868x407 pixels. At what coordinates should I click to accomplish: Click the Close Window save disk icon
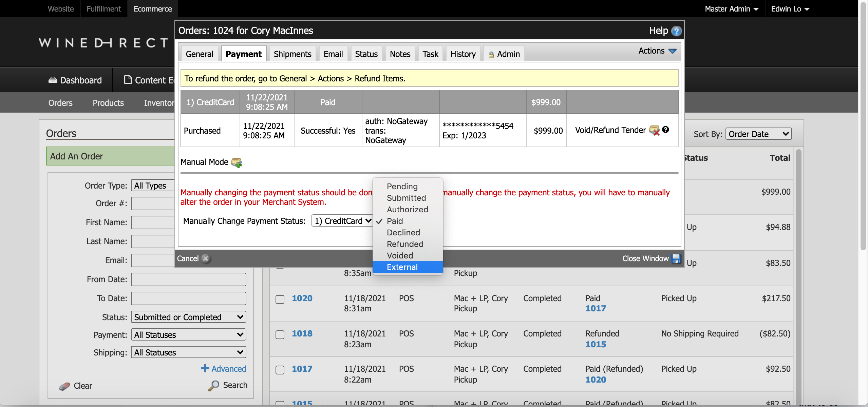[676, 258]
